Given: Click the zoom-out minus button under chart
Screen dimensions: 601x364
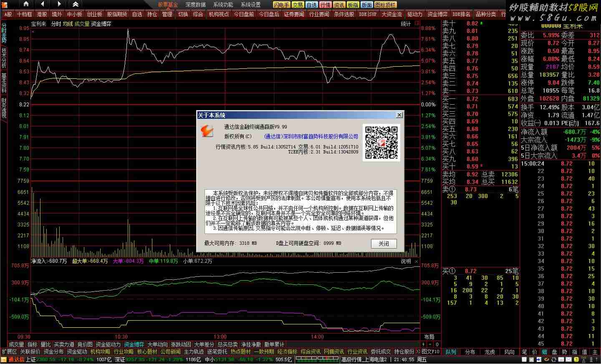Looking at the screenshot, I should [x=430, y=344].
